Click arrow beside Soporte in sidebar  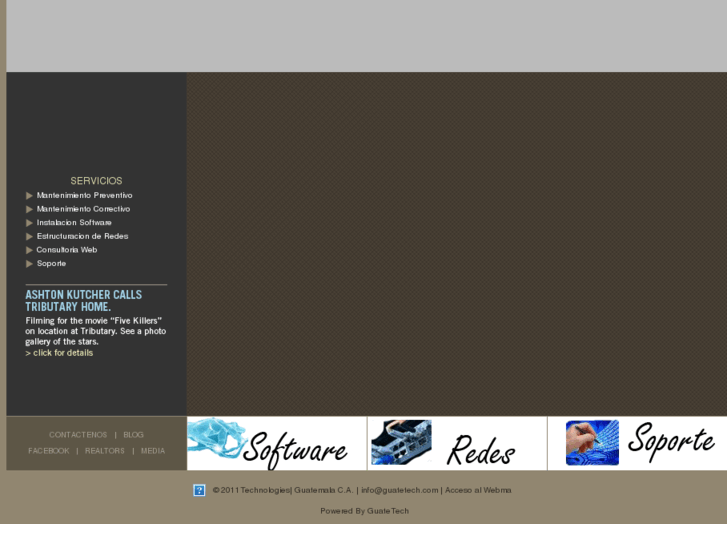pyautogui.click(x=29, y=263)
